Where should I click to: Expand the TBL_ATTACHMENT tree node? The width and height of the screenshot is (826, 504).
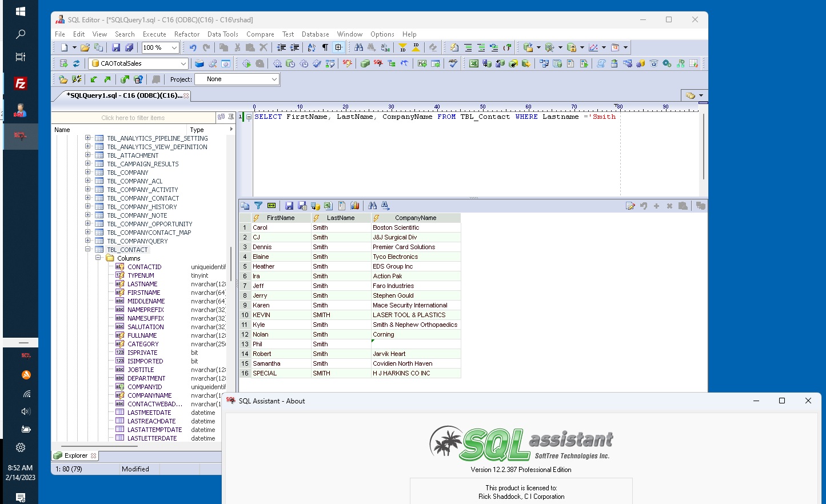88,155
